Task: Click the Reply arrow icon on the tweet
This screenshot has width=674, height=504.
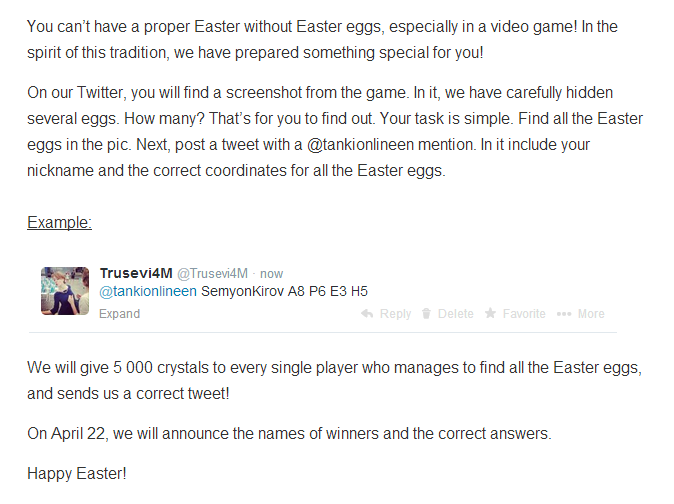Action: pos(367,314)
